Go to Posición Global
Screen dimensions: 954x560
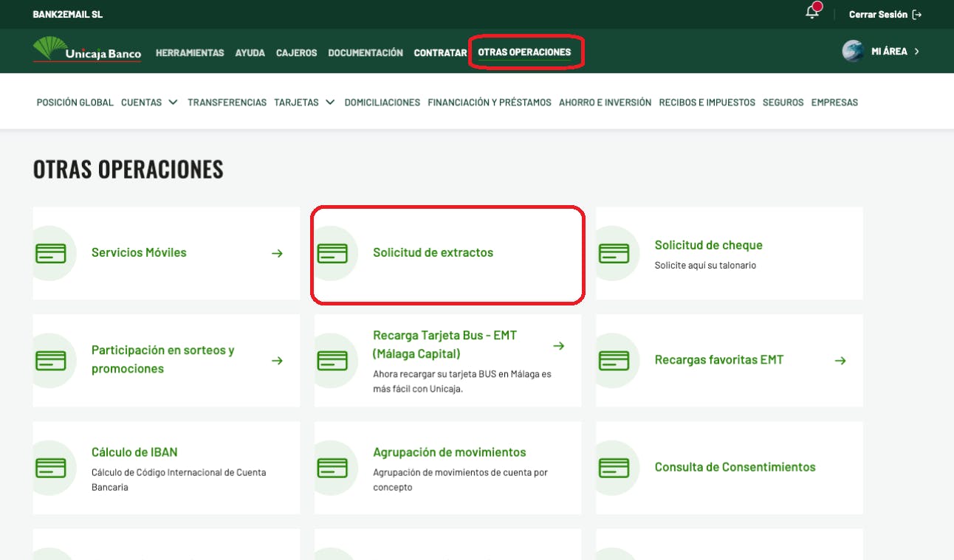click(75, 103)
